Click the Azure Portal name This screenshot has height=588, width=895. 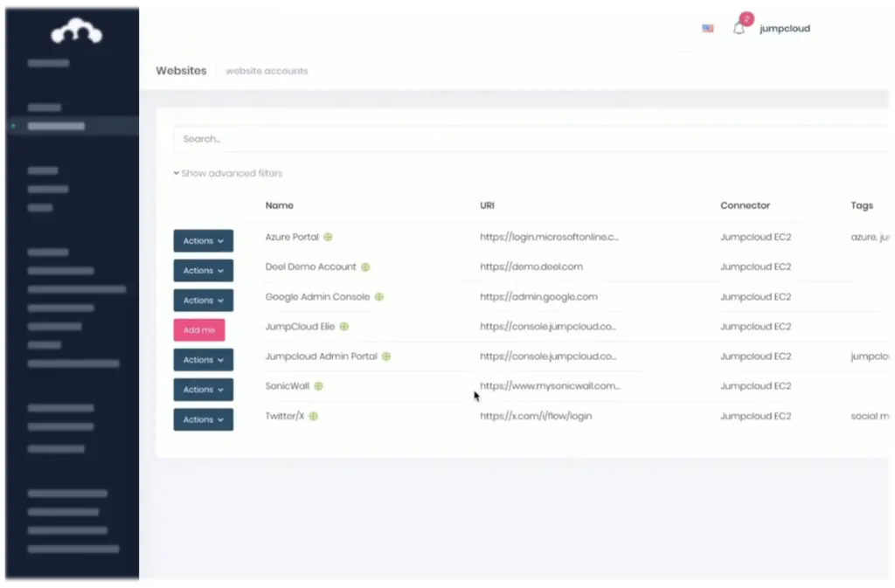292,237
